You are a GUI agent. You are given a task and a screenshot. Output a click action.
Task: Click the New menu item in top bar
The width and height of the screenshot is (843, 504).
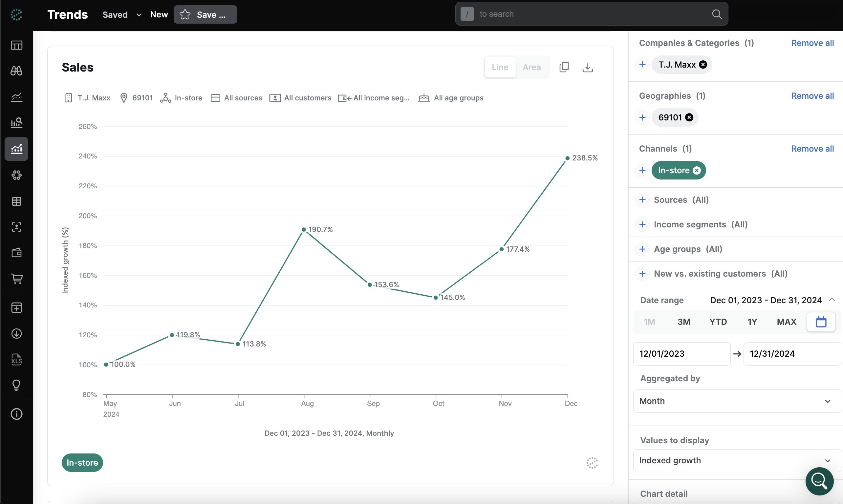pos(159,14)
